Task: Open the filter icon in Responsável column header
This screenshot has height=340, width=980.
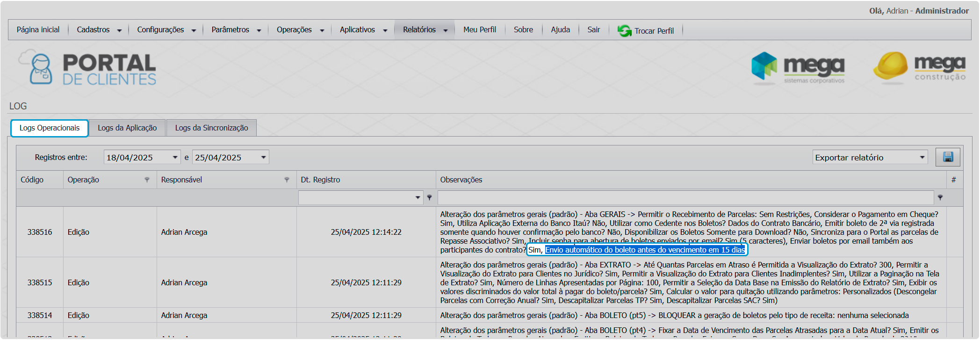Action: click(x=287, y=180)
